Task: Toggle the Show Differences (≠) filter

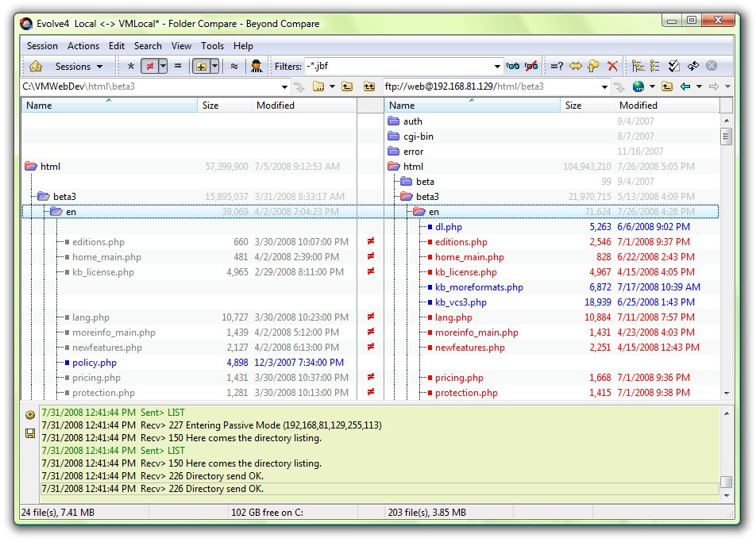Action: tap(148, 67)
